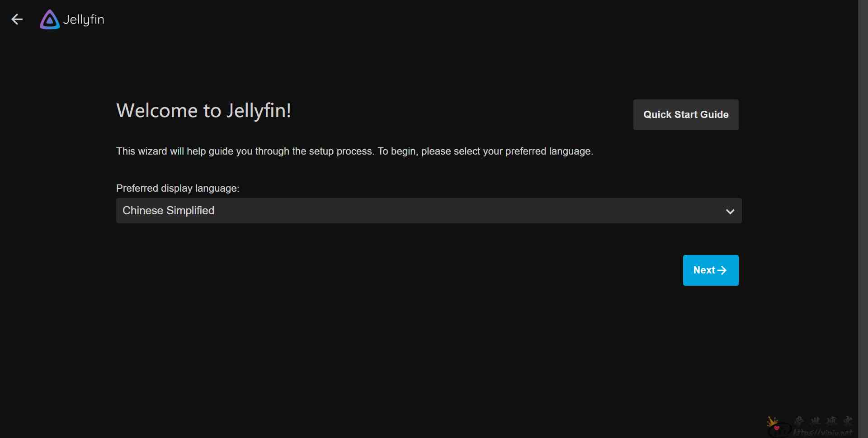Image resolution: width=868 pixels, height=438 pixels.
Task: Open the Quick Start Guide
Action: pos(686,115)
